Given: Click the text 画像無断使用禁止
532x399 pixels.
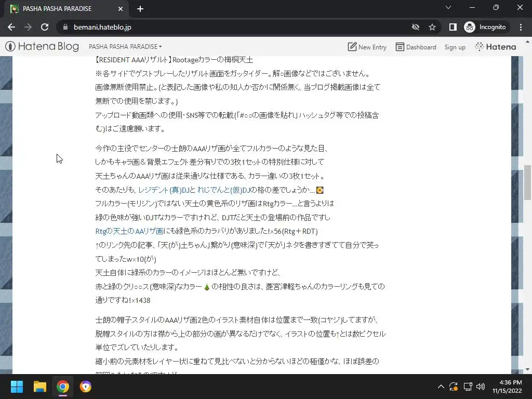Looking at the screenshot, I should [126, 87].
